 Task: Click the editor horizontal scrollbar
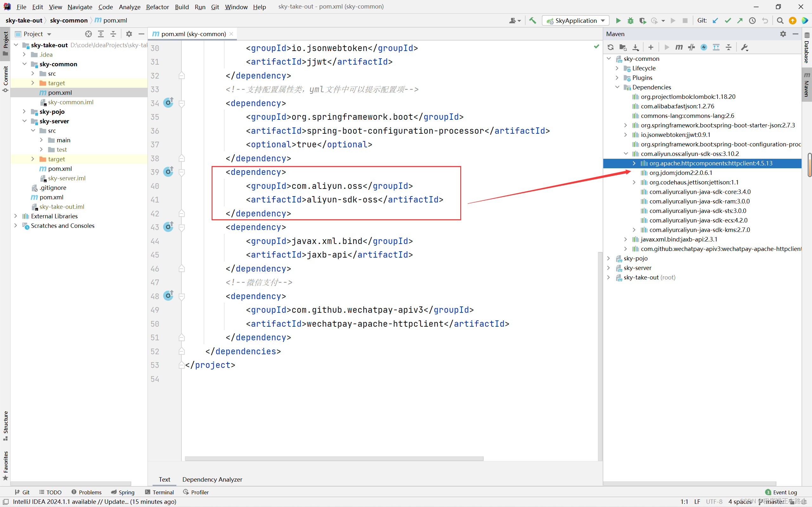[x=334, y=459]
